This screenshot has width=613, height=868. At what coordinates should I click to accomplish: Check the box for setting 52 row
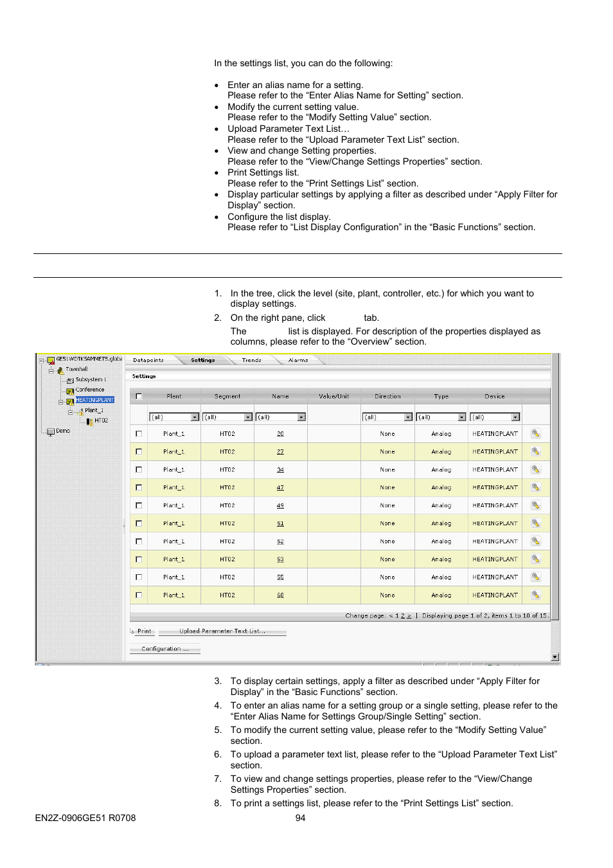coord(139,542)
